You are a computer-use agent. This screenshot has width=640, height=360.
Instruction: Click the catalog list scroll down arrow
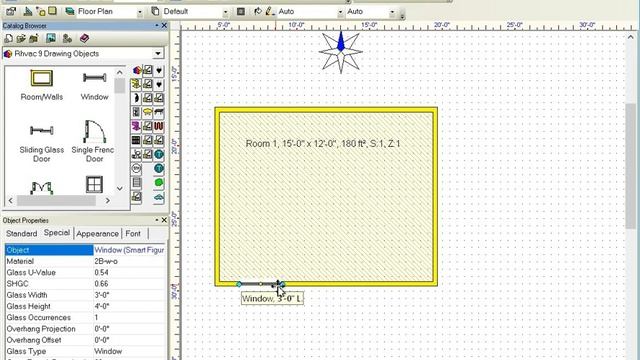120,189
